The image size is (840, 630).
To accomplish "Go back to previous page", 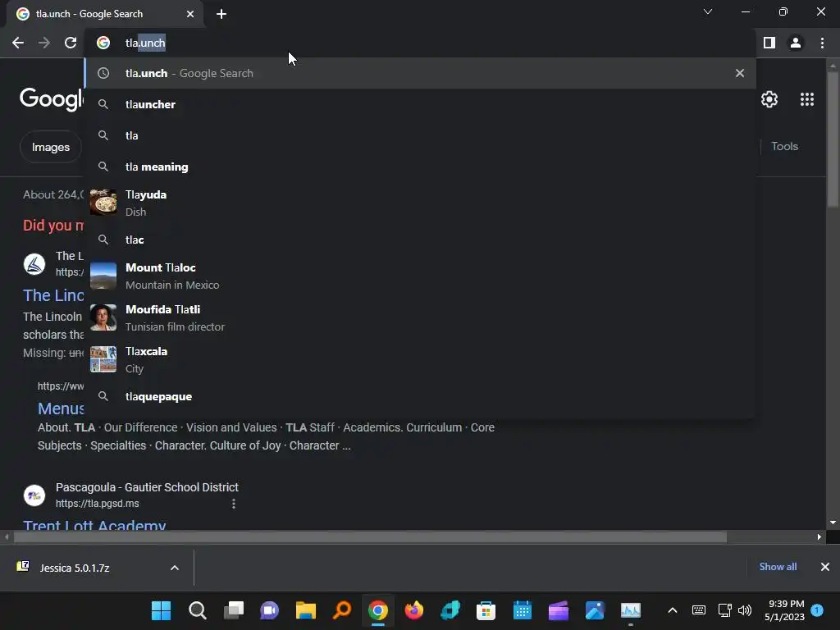I will coord(18,43).
